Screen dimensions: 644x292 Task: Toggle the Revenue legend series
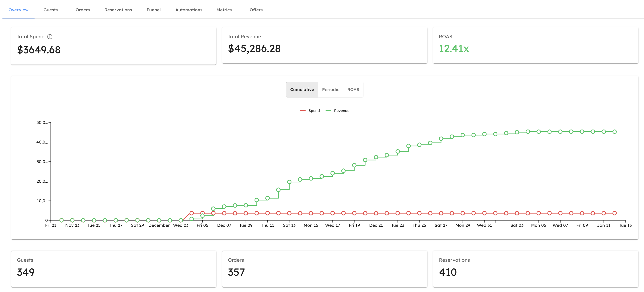coord(342,111)
